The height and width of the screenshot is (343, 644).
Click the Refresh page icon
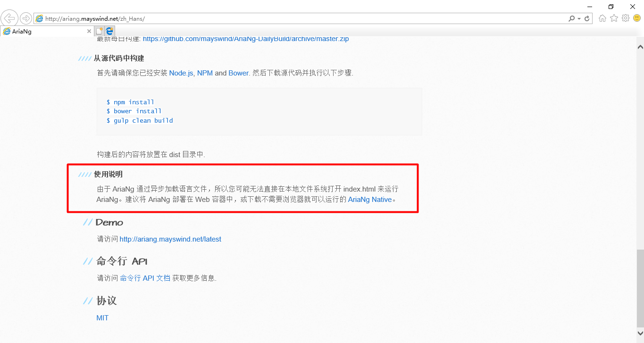[x=587, y=18]
